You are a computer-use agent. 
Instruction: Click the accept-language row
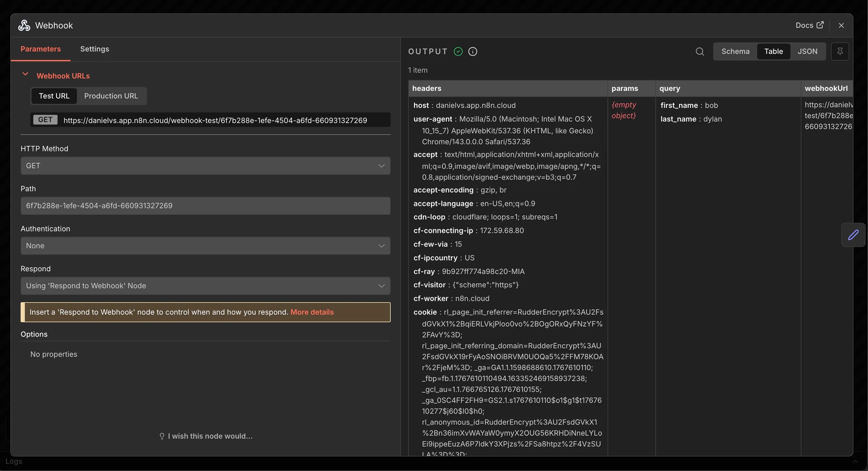tap(474, 204)
